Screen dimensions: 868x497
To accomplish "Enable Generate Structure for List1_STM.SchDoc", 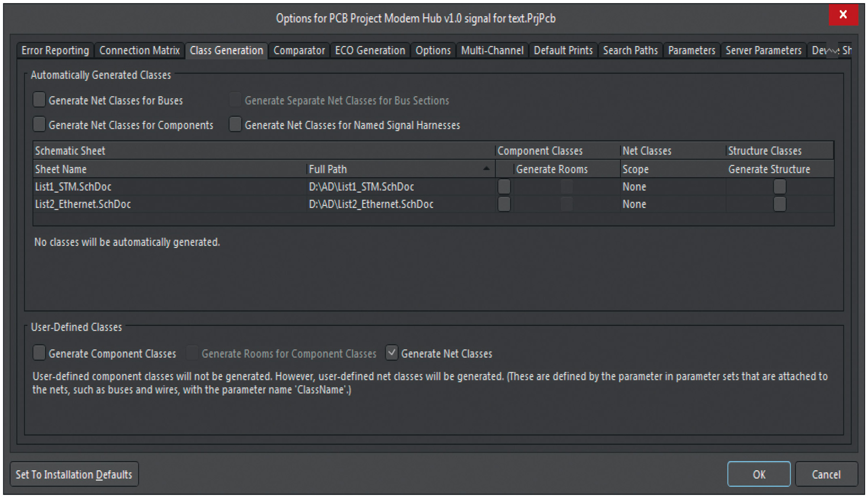I will coord(779,187).
